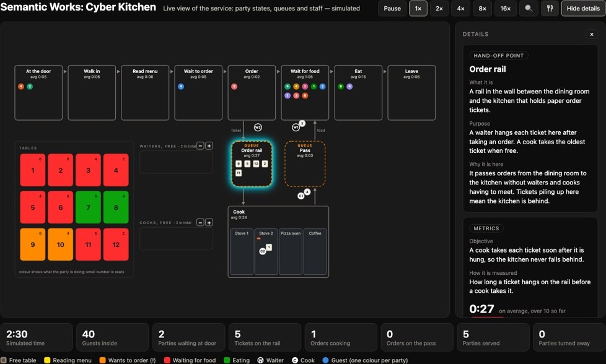Screen dimensions: 606x364
Task: Click the Guests inside stat card
Action: click(113, 337)
